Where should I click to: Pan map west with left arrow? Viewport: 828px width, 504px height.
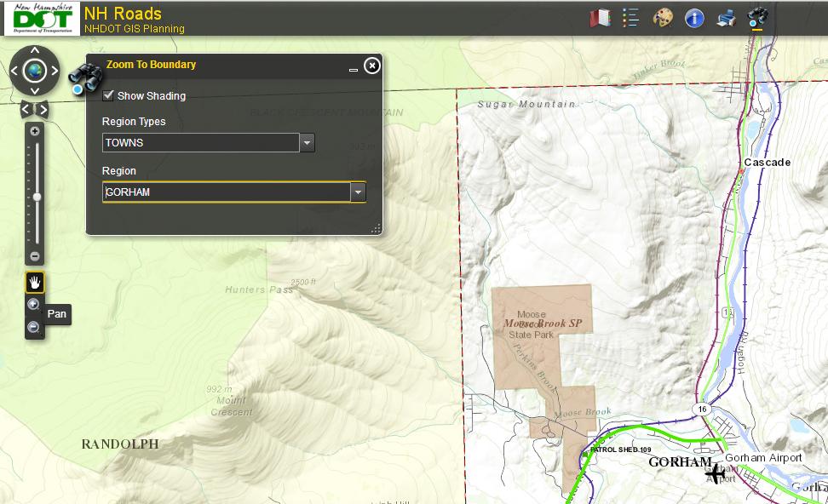14,71
